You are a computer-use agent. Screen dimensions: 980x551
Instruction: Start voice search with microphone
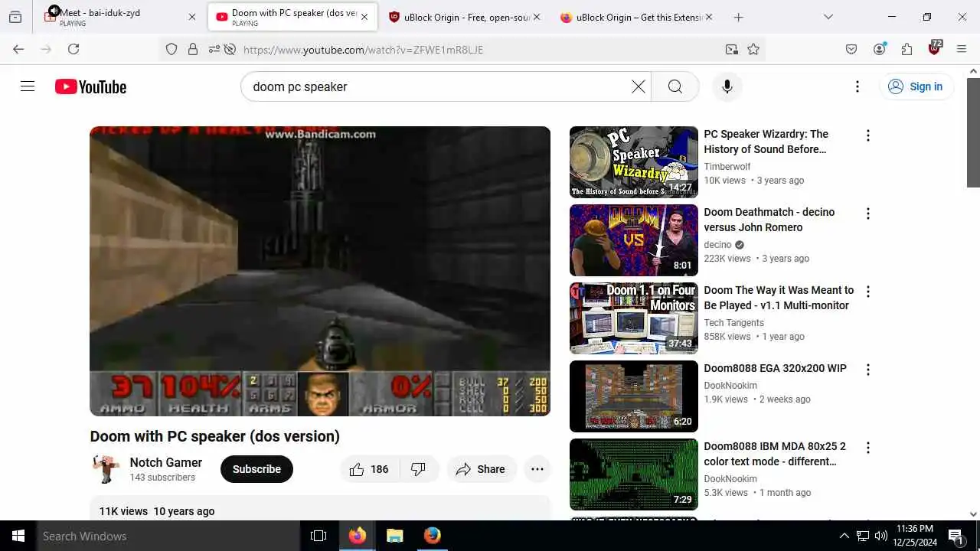[727, 86]
